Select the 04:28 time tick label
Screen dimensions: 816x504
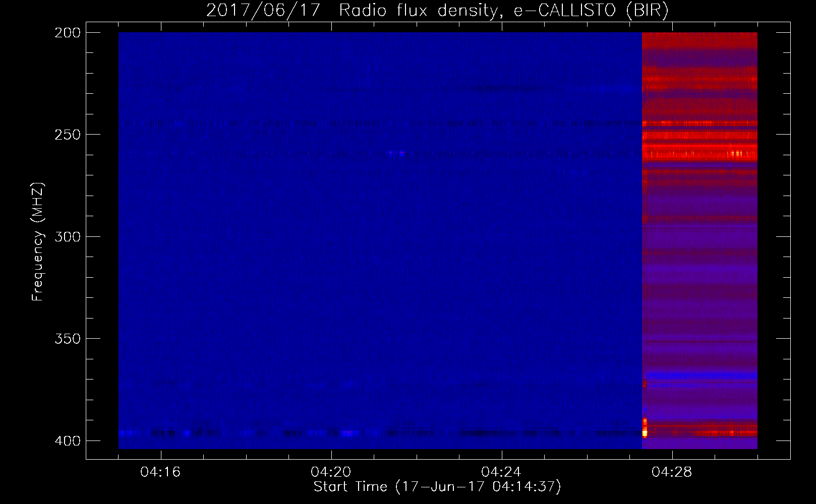pyautogui.click(x=672, y=472)
